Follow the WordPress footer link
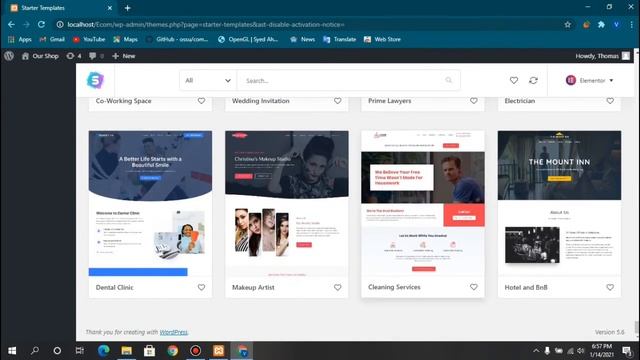The height and width of the screenshot is (360, 640). click(173, 332)
